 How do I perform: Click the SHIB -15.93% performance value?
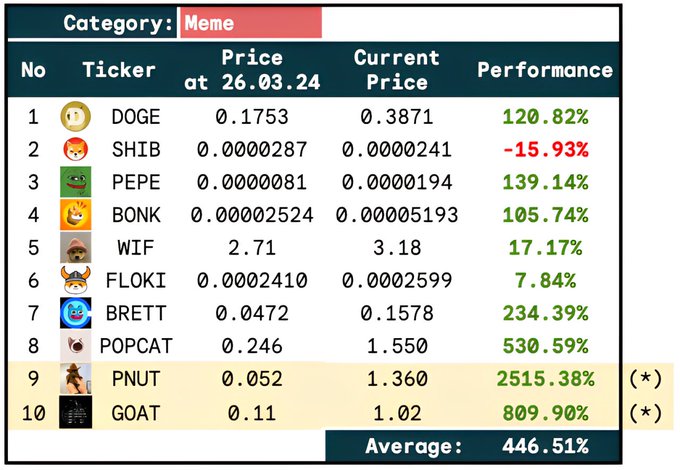click(544, 150)
